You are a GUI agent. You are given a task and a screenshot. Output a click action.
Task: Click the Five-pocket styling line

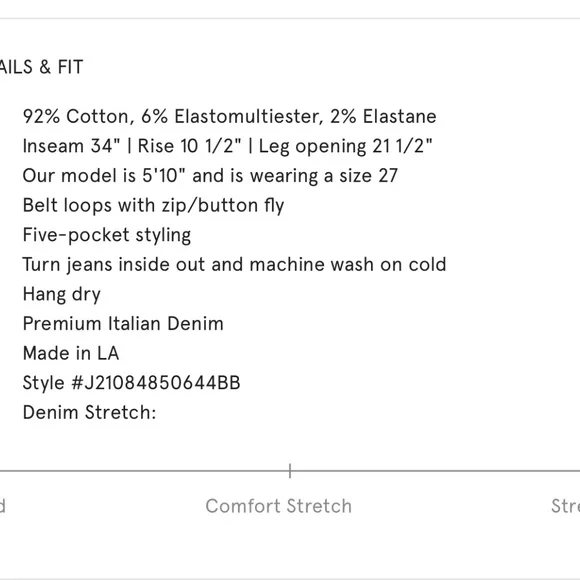107,235
